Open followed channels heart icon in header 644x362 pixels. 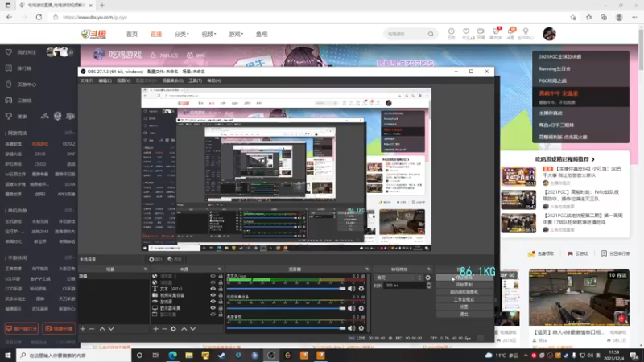[466, 31]
